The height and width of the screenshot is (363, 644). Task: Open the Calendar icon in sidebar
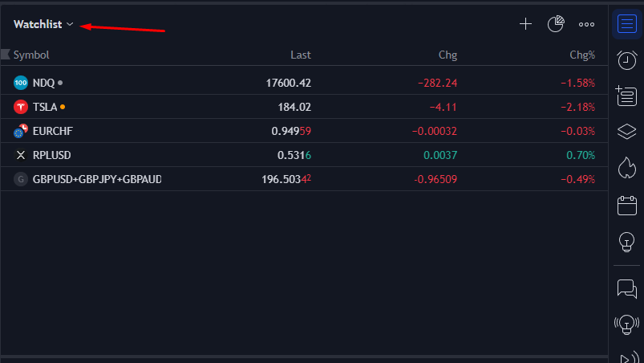pyautogui.click(x=626, y=205)
